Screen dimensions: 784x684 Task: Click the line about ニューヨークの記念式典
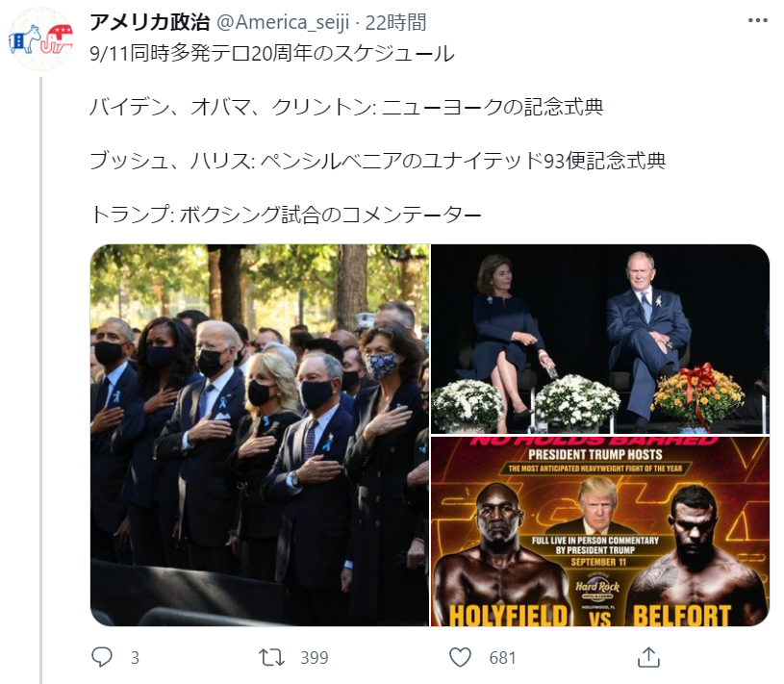pos(346,107)
